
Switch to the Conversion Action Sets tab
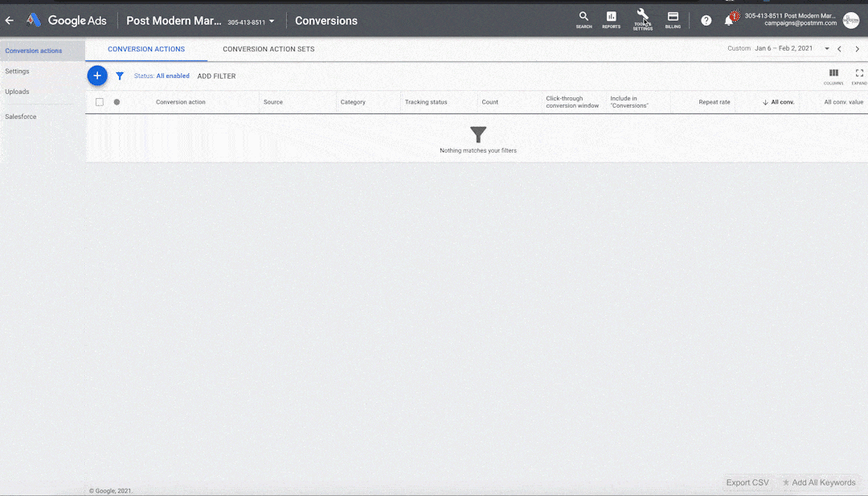click(268, 49)
